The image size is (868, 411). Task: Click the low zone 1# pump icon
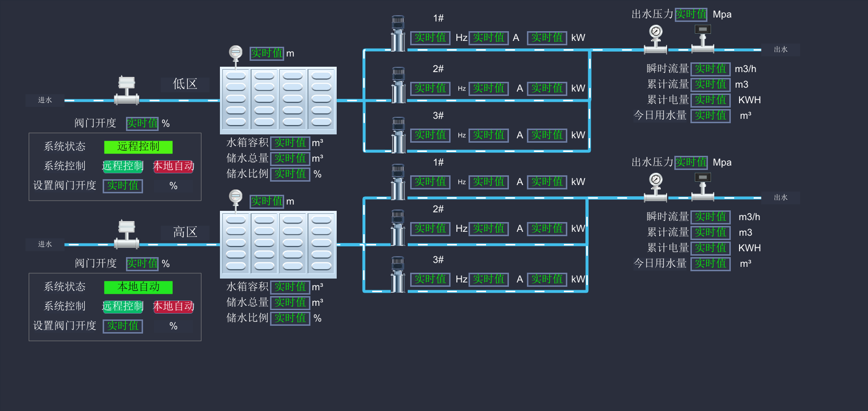pyautogui.click(x=398, y=34)
